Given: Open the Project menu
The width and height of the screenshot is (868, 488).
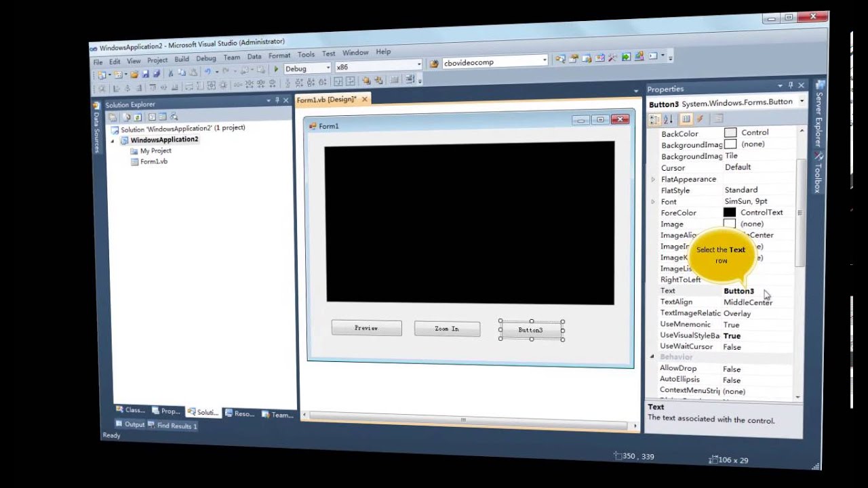Looking at the screenshot, I should pos(157,60).
